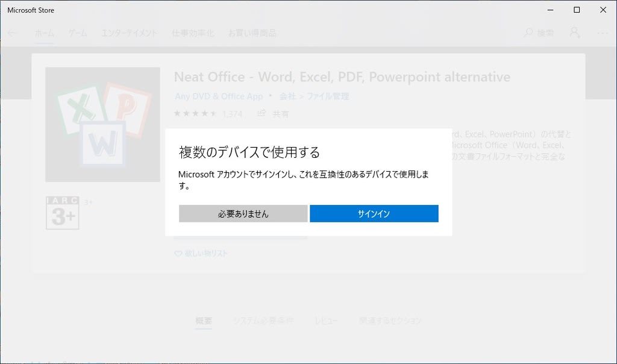
Task: Click the 検索 magnifier icon
Action: pyautogui.click(x=528, y=33)
